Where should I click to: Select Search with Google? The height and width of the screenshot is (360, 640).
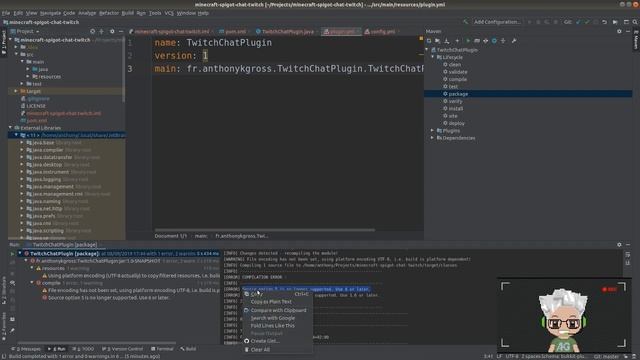[278, 318]
